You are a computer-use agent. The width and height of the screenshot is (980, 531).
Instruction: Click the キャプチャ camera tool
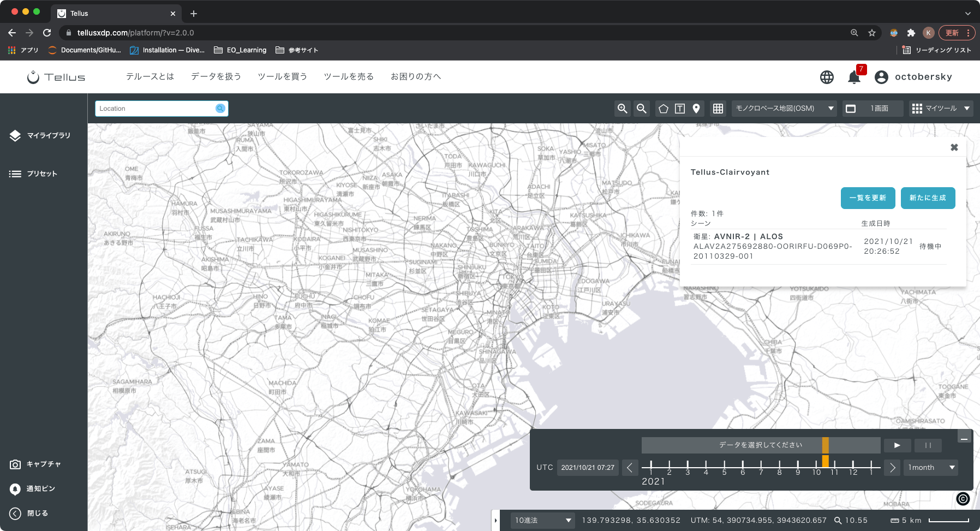point(35,464)
